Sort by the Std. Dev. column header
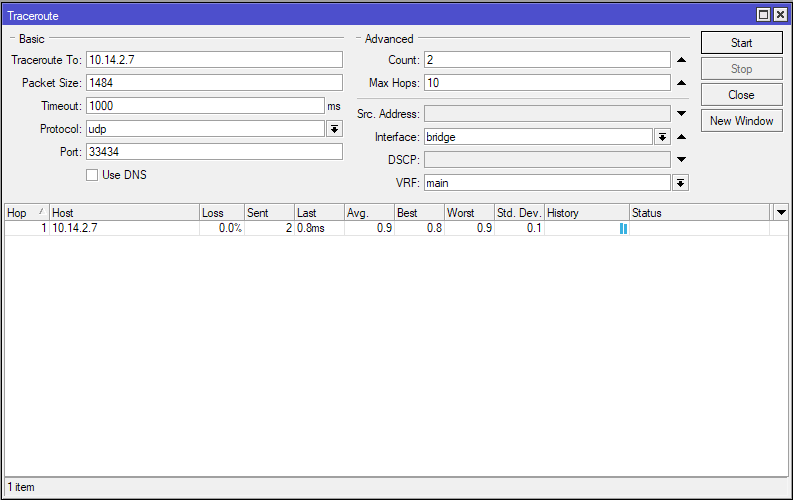 click(519, 213)
